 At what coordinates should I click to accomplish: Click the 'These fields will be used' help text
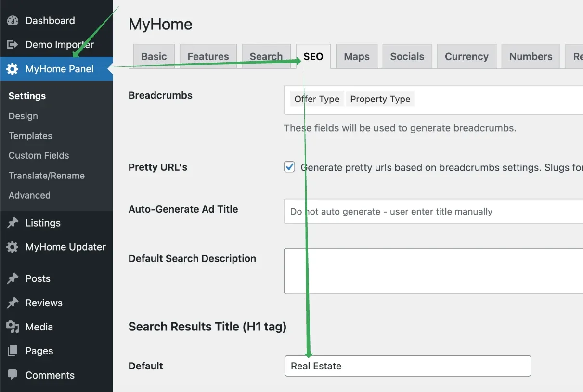click(400, 128)
